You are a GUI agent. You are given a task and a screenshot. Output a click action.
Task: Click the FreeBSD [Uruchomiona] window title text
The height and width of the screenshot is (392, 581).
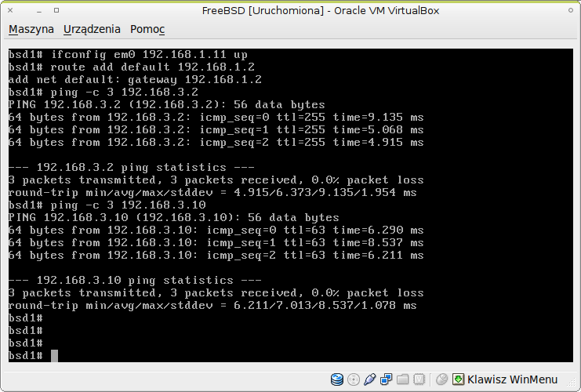tap(320, 10)
